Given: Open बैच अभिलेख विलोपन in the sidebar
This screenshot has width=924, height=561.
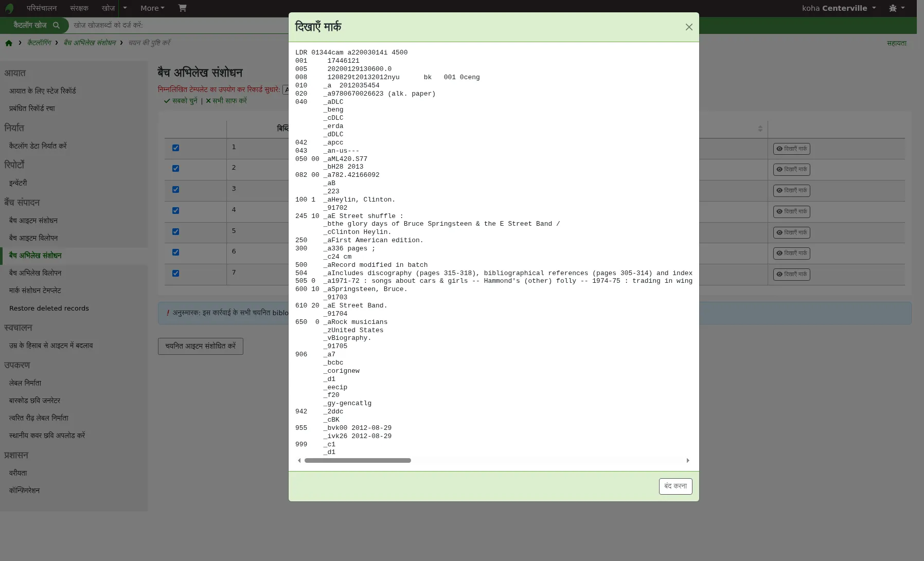Looking at the screenshot, I should pos(35,273).
